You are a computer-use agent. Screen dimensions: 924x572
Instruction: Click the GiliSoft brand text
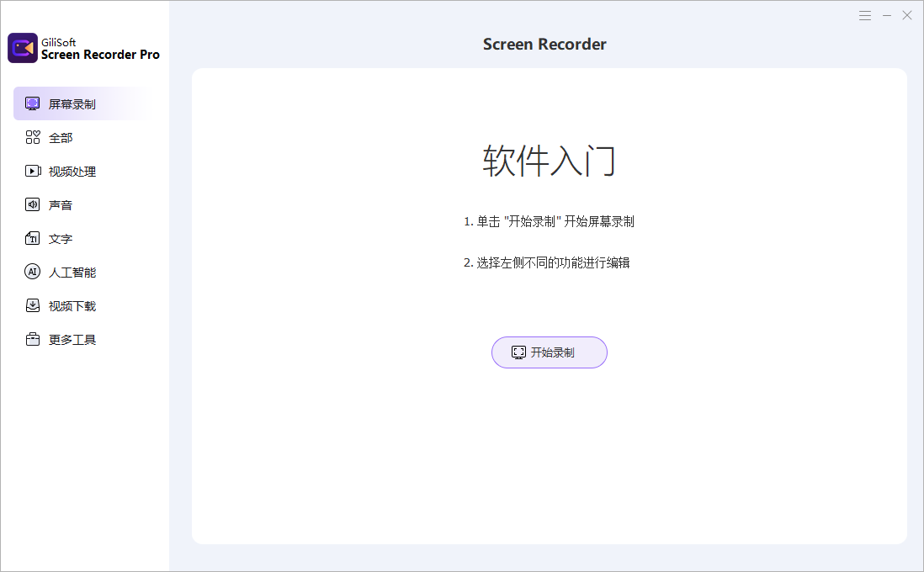(58, 42)
